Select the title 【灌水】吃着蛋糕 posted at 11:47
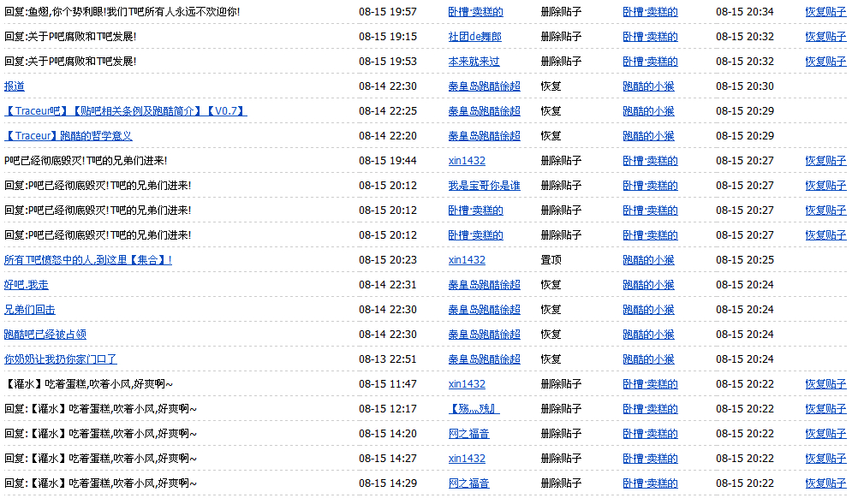 point(89,384)
